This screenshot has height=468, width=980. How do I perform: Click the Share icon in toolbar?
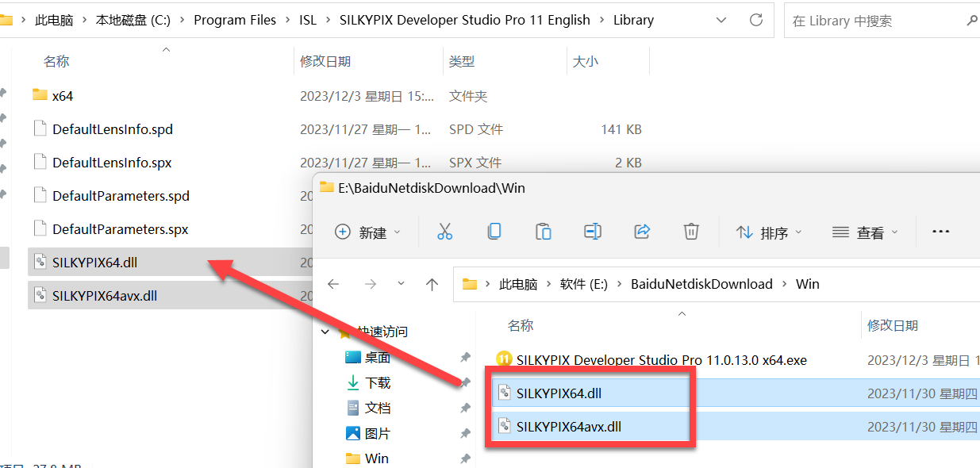point(642,232)
